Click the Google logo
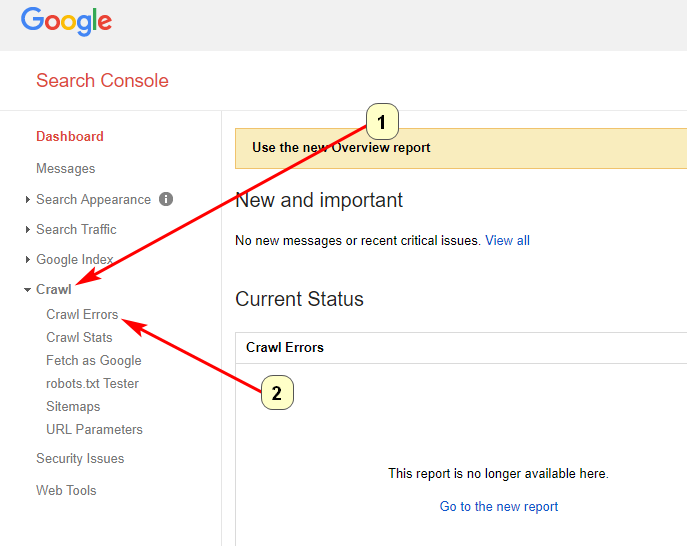This screenshot has height=546, width=687. click(66, 21)
